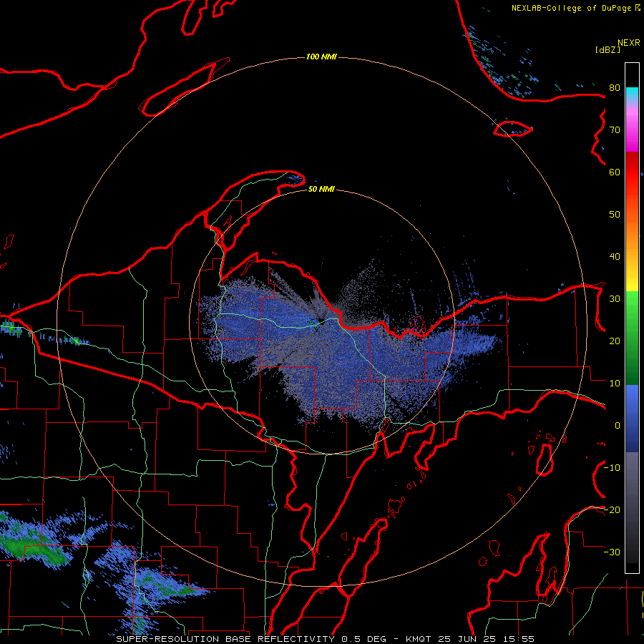
Task: Click the 30 value on the dBZ scale
Action: pyautogui.click(x=615, y=299)
